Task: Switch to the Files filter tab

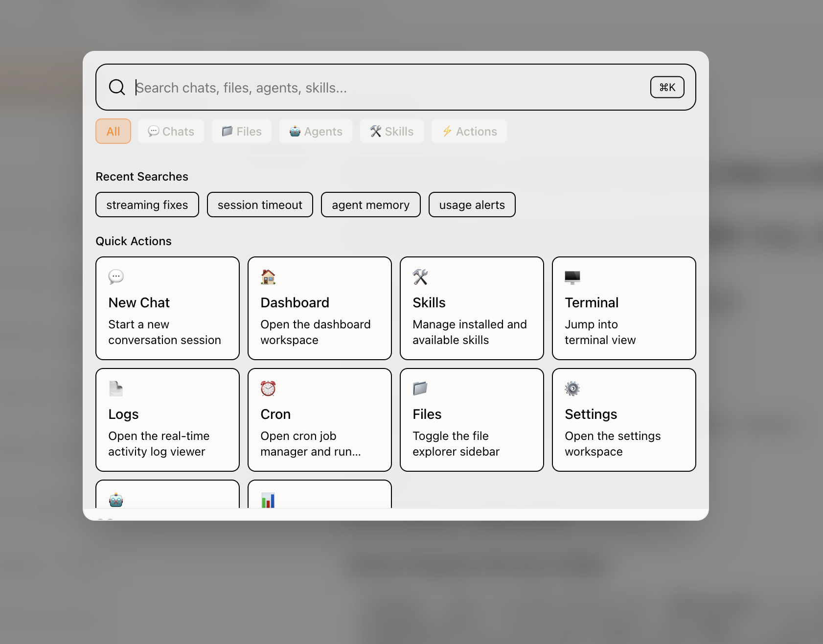Action: click(x=242, y=131)
